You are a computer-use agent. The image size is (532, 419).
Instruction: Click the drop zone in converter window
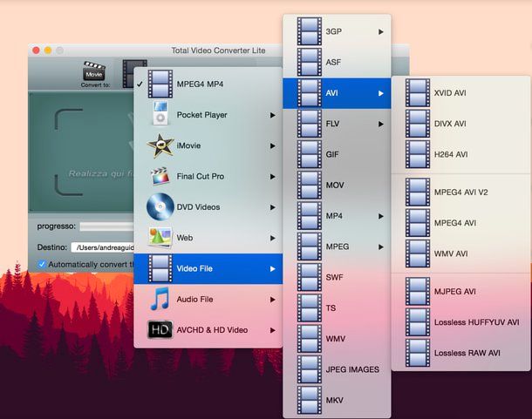[81, 152]
